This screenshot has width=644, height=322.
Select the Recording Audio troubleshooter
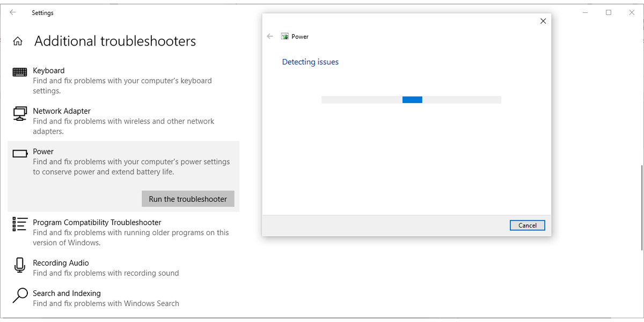pos(123,268)
